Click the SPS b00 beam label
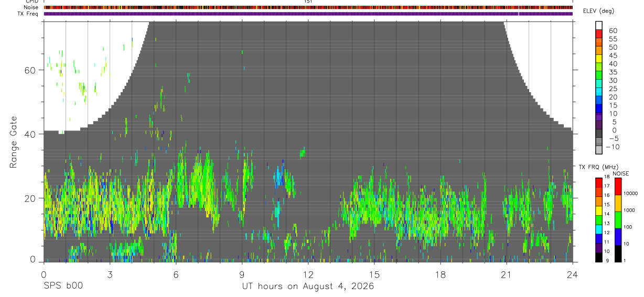 (x=63, y=286)
